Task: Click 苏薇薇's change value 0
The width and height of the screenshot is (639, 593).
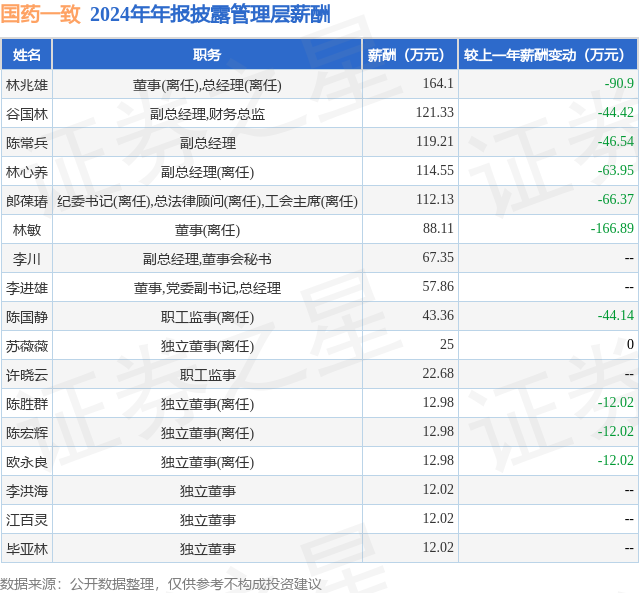Action: 630,344
